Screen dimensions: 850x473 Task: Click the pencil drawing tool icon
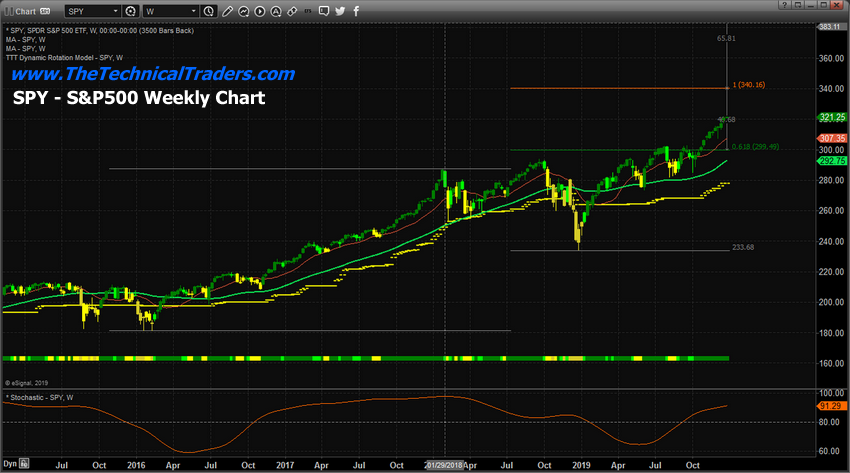(x=228, y=11)
